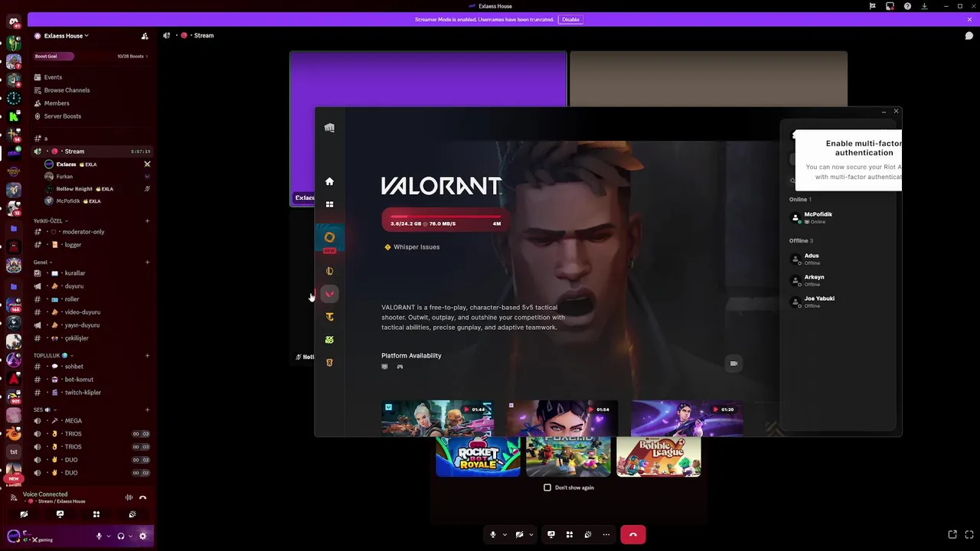Open invite people icon beside server name
This screenshot has height=551, width=980.
pyautogui.click(x=145, y=36)
